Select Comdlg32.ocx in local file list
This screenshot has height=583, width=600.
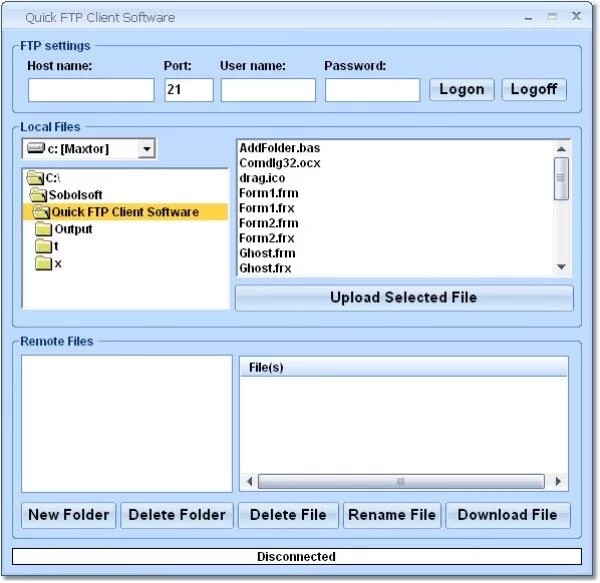280,163
